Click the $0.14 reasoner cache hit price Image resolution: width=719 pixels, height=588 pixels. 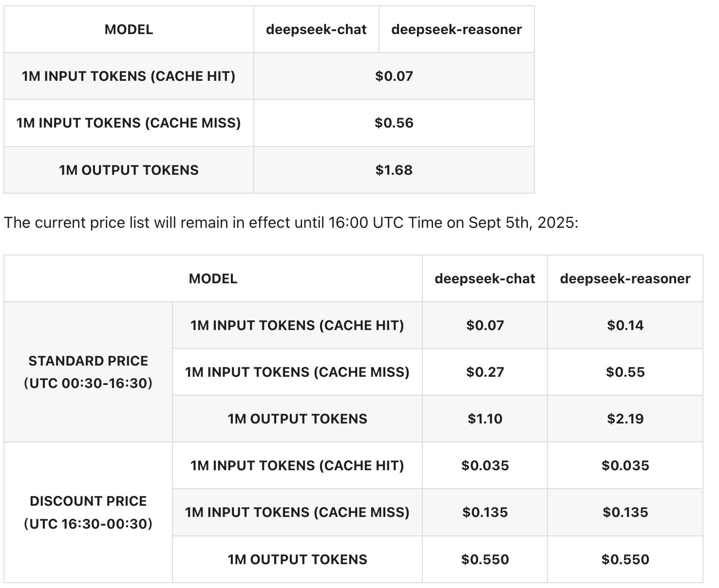click(625, 326)
